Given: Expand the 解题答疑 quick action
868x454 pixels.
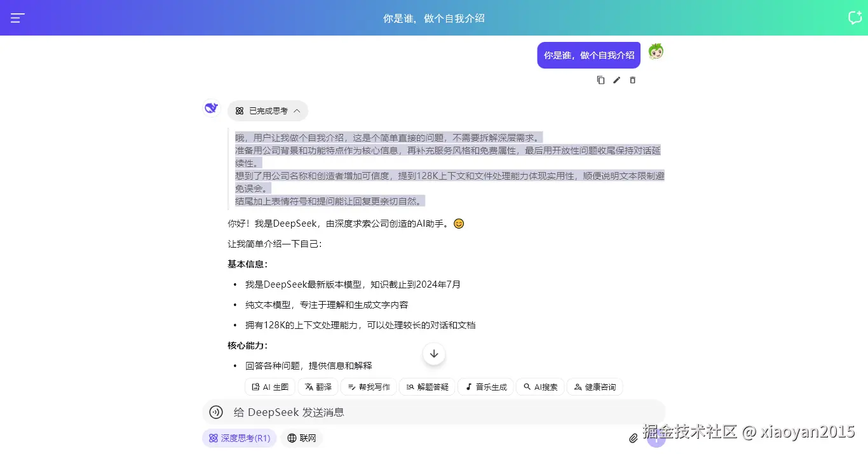Looking at the screenshot, I should [426, 387].
